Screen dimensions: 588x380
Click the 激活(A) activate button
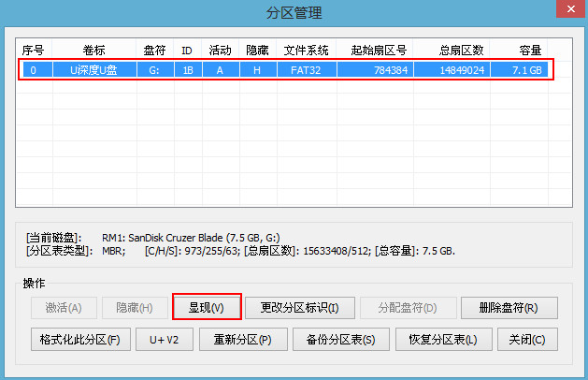(64, 308)
